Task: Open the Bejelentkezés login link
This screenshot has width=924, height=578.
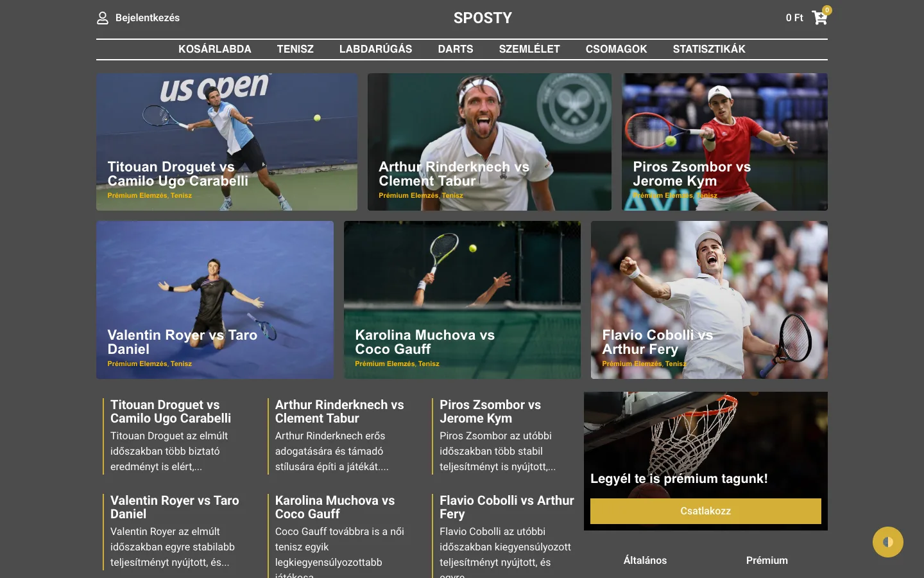Action: [x=148, y=18]
